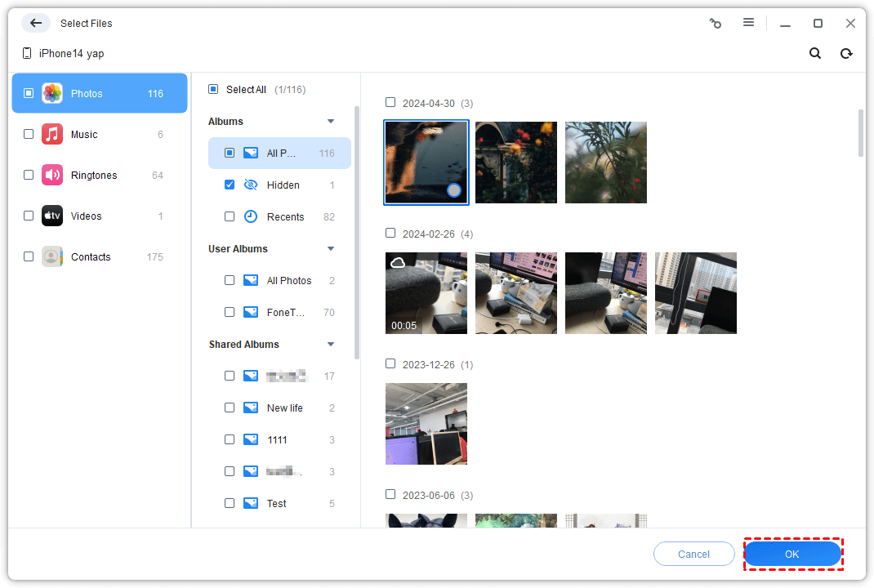Screen dimensions: 874x588
Task: Click the iPhone device icon
Action: coord(26,53)
